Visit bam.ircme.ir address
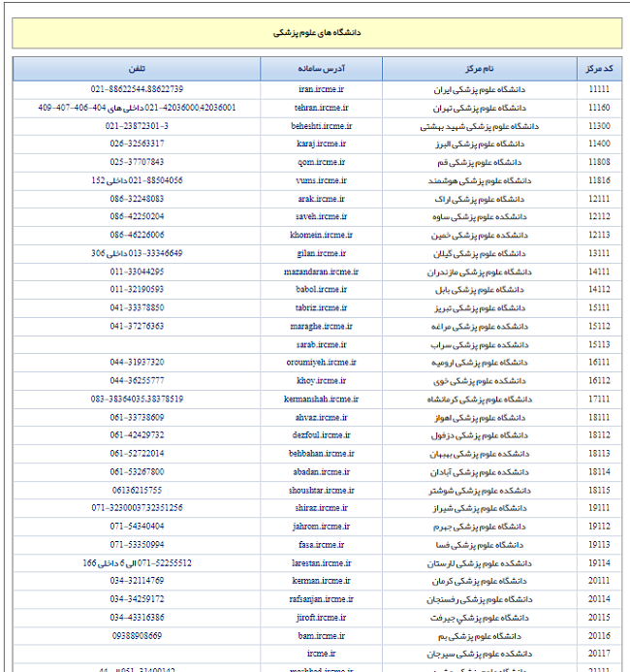The height and width of the screenshot is (672, 630). (x=321, y=636)
